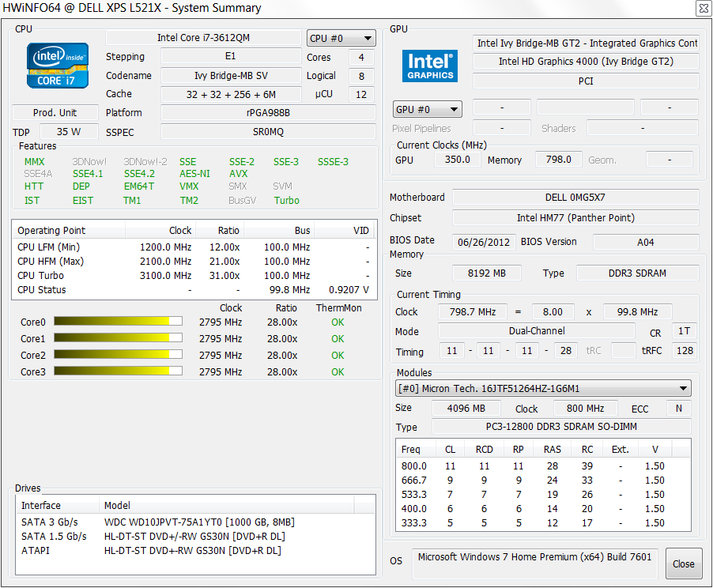The width and height of the screenshot is (713, 588).
Task: Click the SSE4.2 feature label
Action: point(139,174)
